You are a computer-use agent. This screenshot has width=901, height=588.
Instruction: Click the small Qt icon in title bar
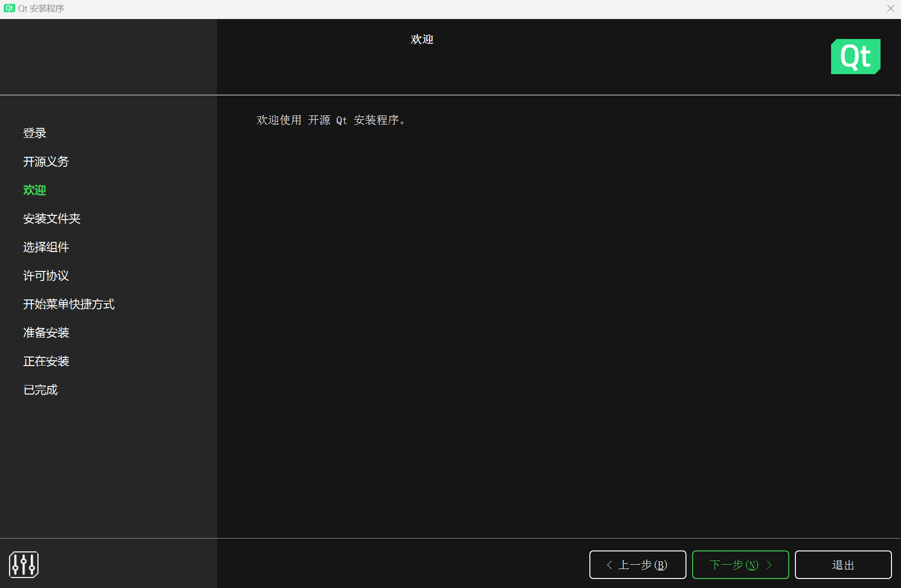[9, 8]
